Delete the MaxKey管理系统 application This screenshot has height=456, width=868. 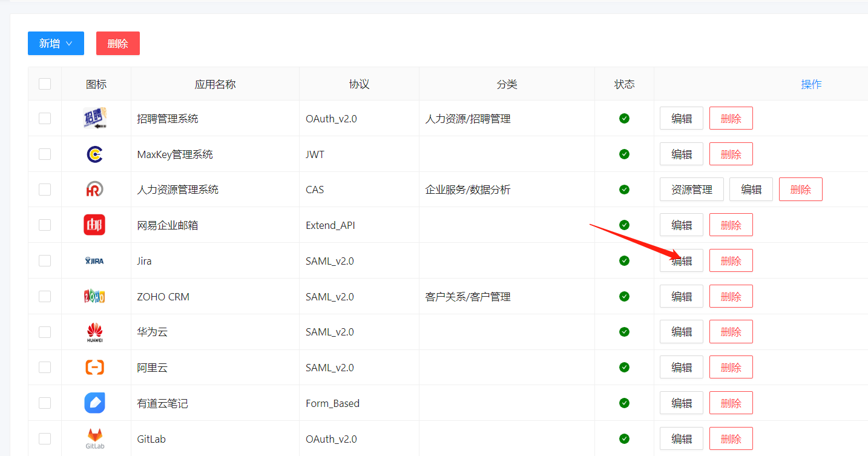click(x=731, y=154)
